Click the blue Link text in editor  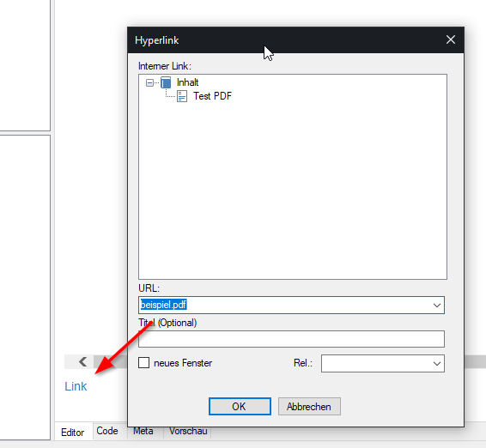pyautogui.click(x=76, y=386)
